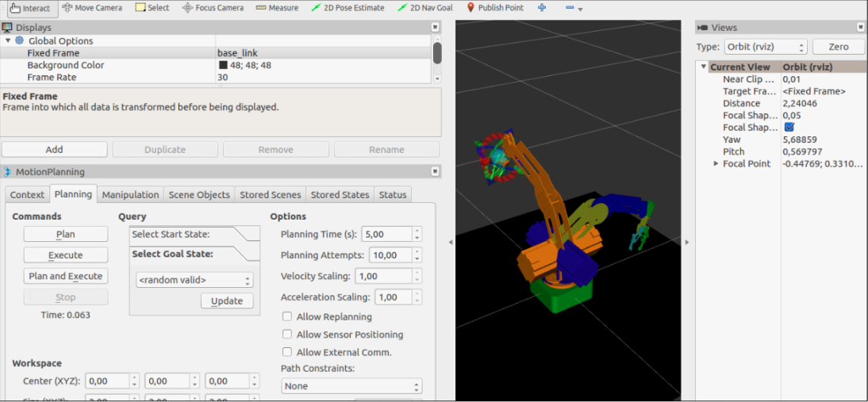Click the Distance value 2,24046
Viewport: 868px width, 402px height.
click(x=801, y=103)
